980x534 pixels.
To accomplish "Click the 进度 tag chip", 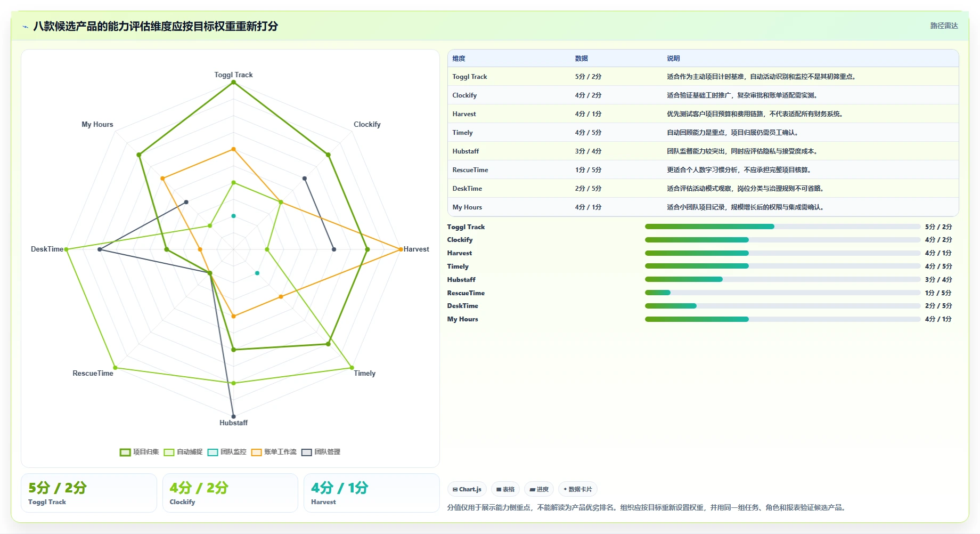I will 539,489.
